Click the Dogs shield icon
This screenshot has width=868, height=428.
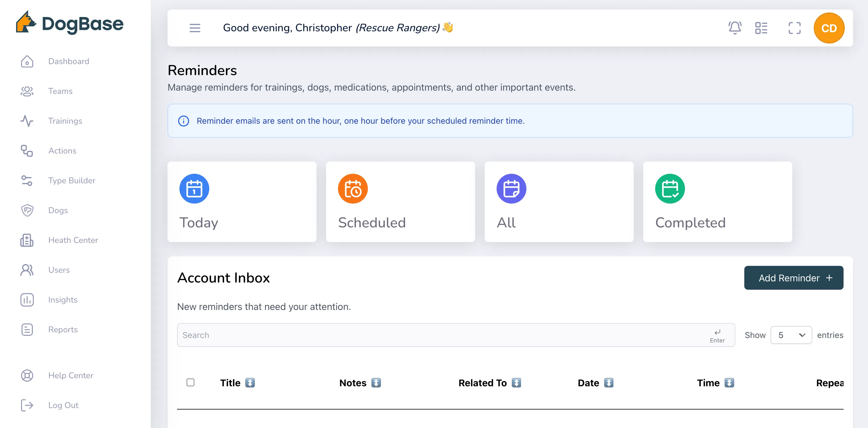27,210
